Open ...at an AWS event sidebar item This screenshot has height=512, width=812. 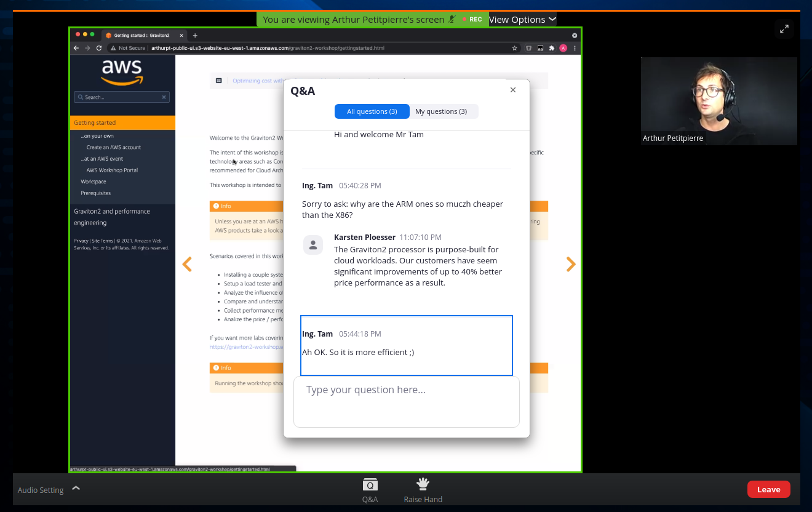click(x=102, y=159)
